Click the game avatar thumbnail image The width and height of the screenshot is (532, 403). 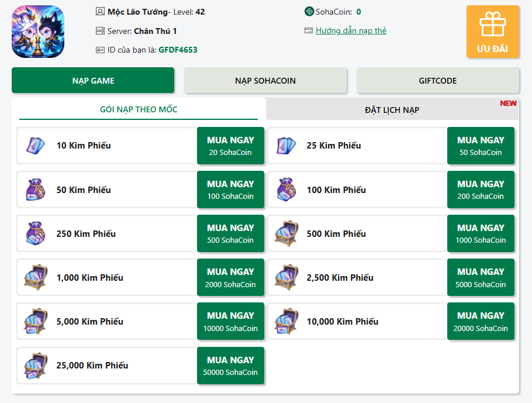click(x=38, y=32)
